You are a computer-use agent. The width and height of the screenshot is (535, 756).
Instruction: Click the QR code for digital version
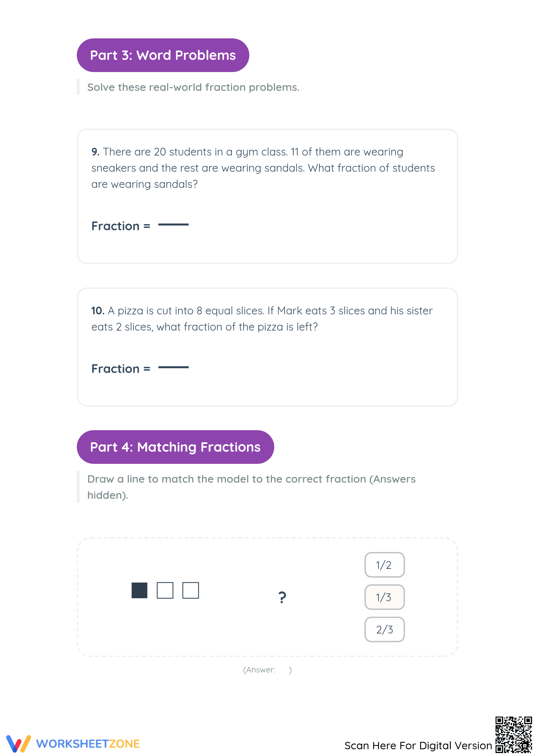tap(513, 734)
